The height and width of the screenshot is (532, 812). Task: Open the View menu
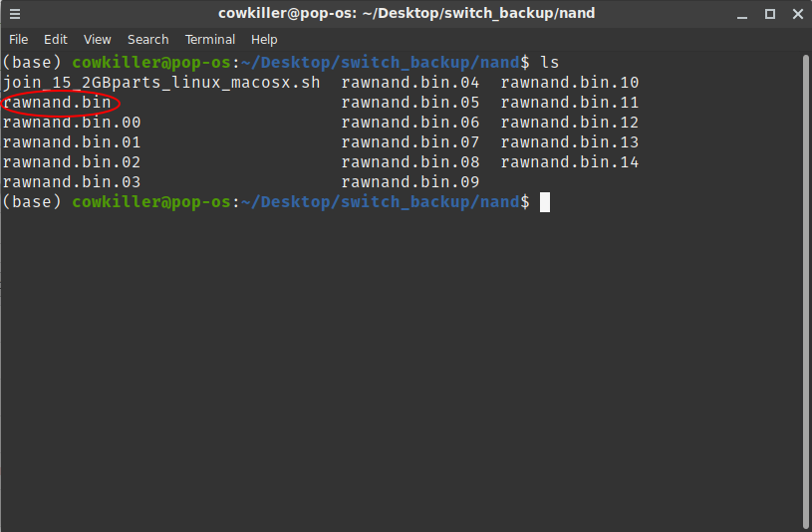(98, 40)
